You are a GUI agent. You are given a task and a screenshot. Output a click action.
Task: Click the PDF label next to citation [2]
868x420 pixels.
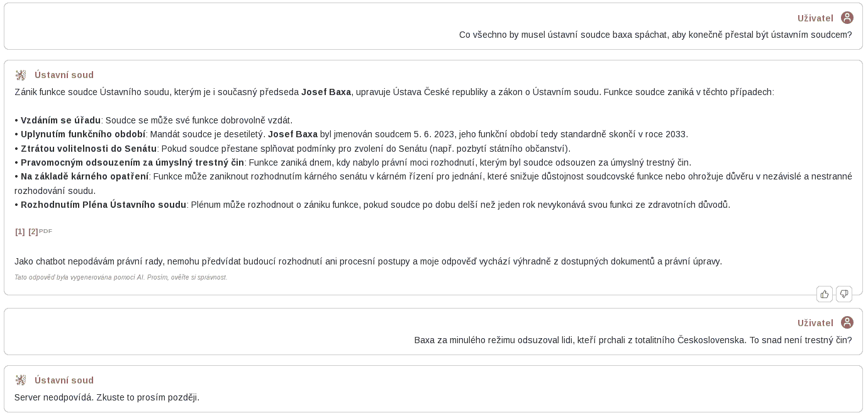click(x=46, y=231)
